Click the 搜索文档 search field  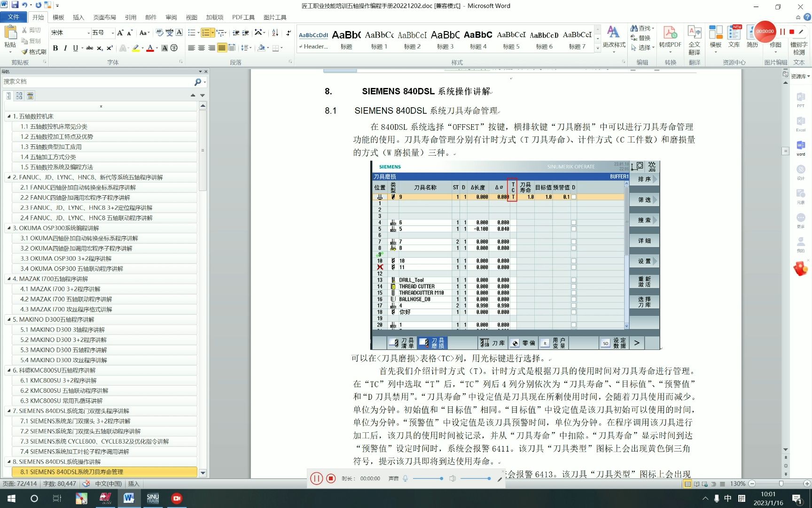click(98, 82)
